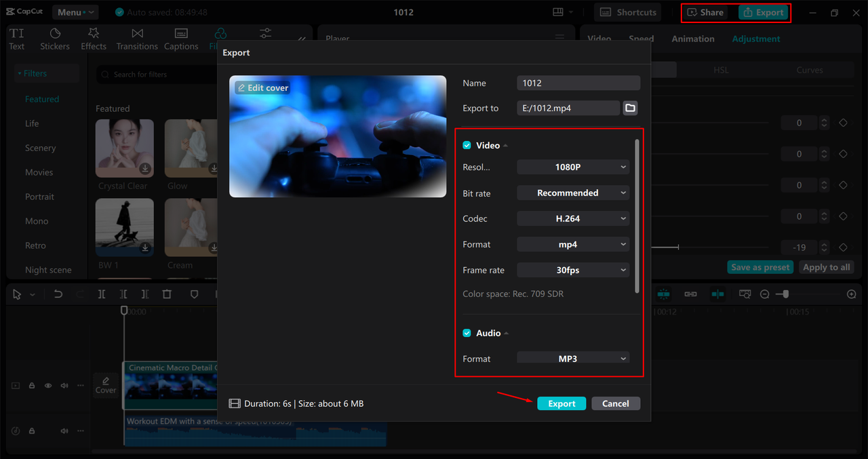Lock the audio track
Screen dimensions: 868x459
(x=32, y=431)
